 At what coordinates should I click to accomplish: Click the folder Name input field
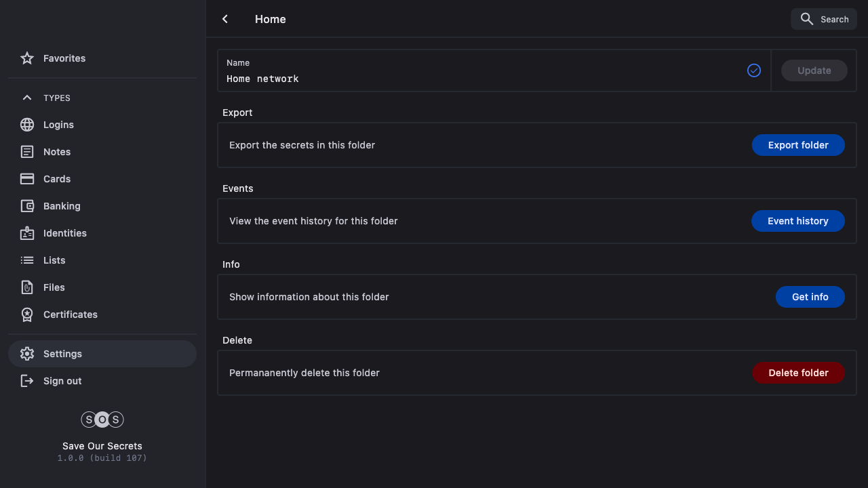[481, 79]
